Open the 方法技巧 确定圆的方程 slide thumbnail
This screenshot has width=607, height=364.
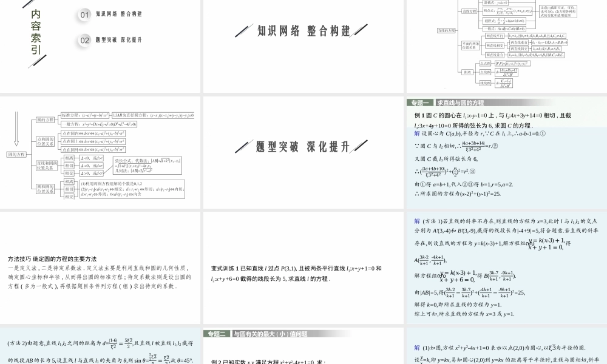(100, 268)
